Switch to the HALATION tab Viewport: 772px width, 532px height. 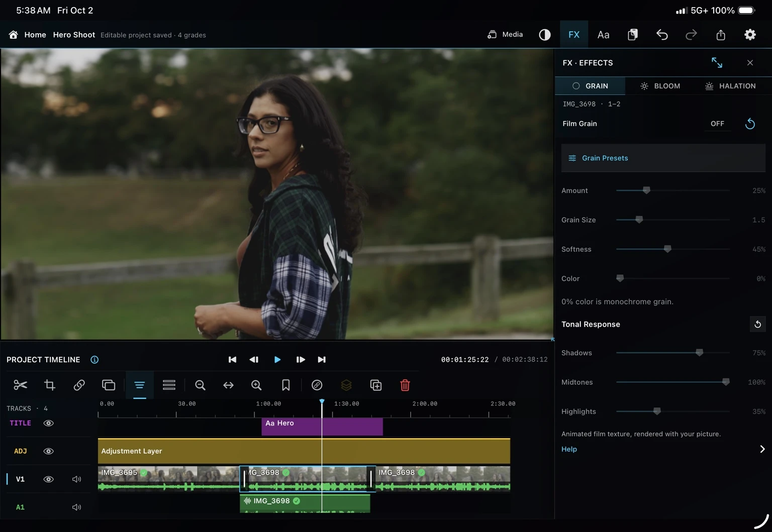730,86
